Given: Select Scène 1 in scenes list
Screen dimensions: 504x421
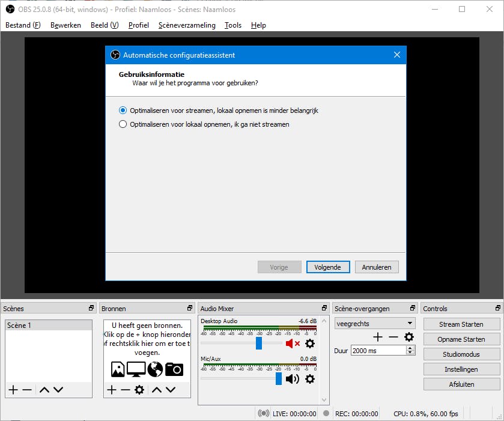Looking at the screenshot, I should coord(49,326).
